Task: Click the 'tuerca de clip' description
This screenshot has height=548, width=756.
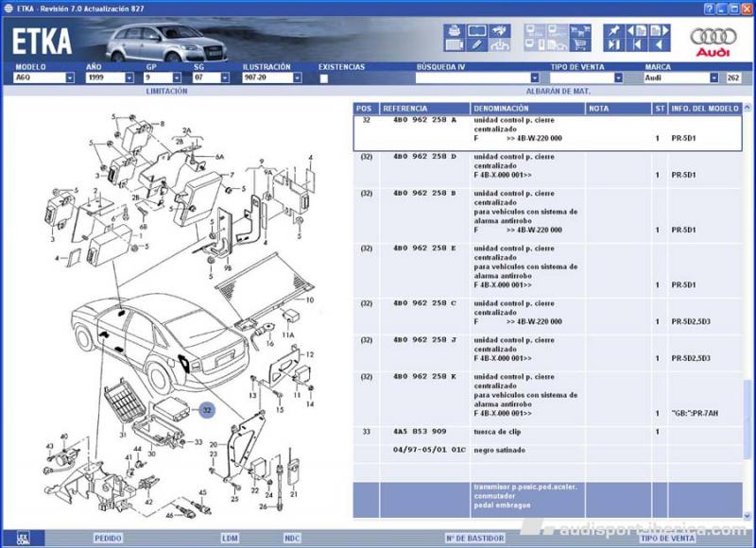Action: (x=497, y=432)
